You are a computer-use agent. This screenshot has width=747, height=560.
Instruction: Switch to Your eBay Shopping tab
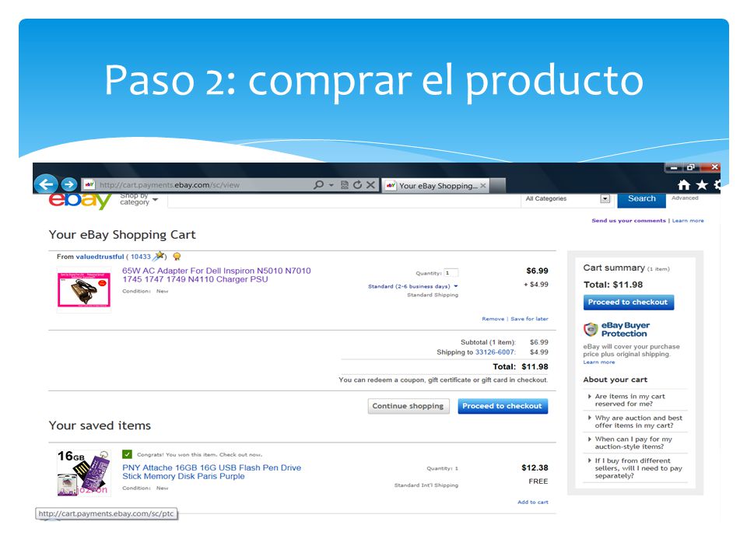click(436, 185)
